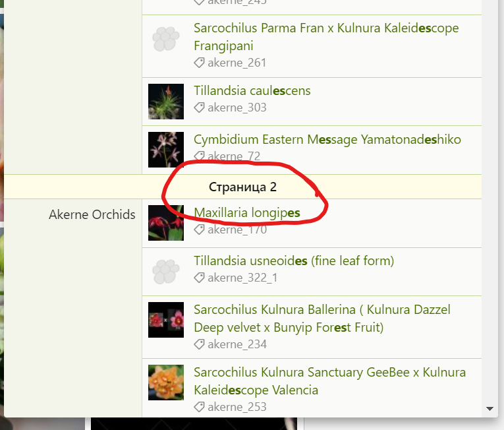Click the scrollbar down arrow

click(490, 409)
